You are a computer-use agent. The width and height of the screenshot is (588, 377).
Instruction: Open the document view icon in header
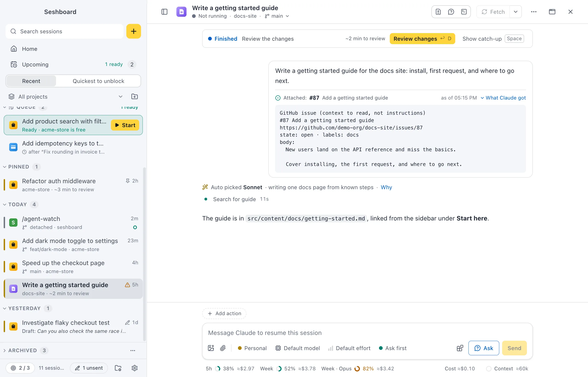pos(438,12)
